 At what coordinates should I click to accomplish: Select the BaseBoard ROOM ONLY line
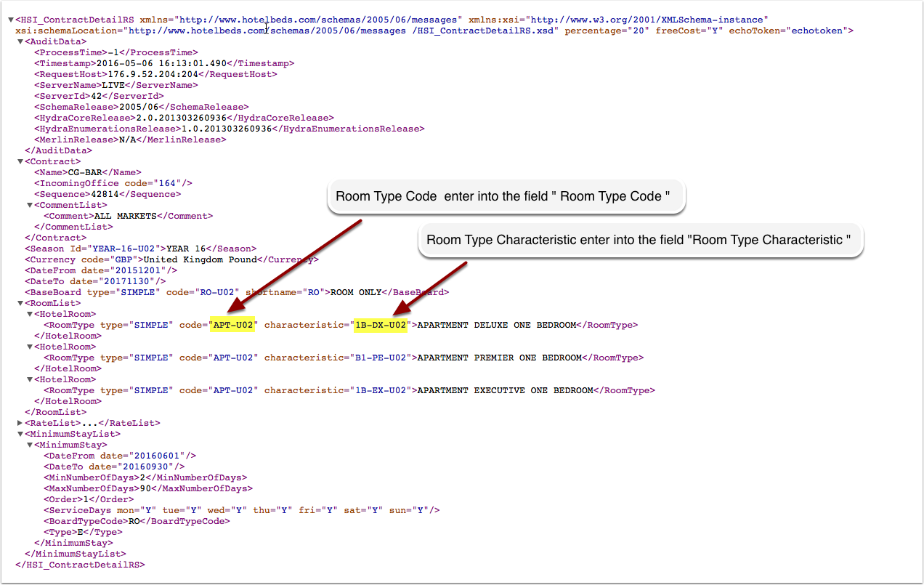(x=237, y=292)
